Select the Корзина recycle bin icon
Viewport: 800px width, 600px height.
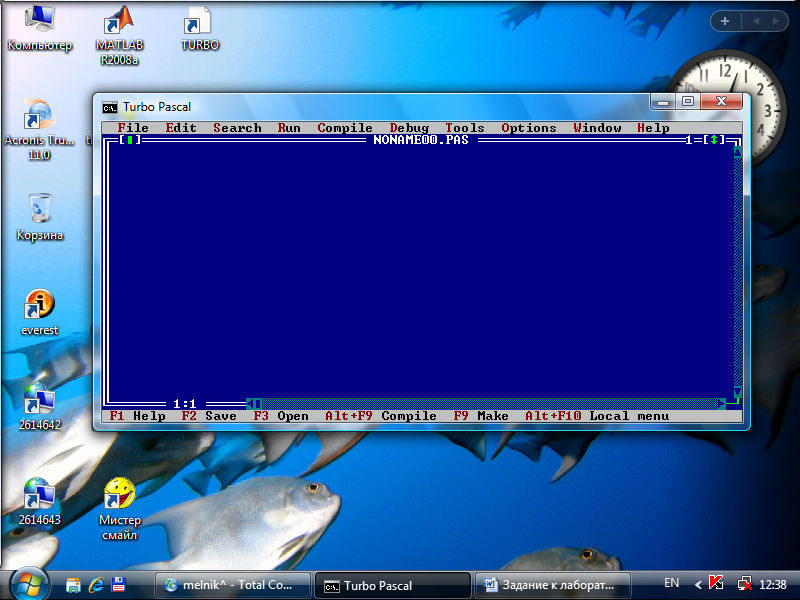(40, 217)
